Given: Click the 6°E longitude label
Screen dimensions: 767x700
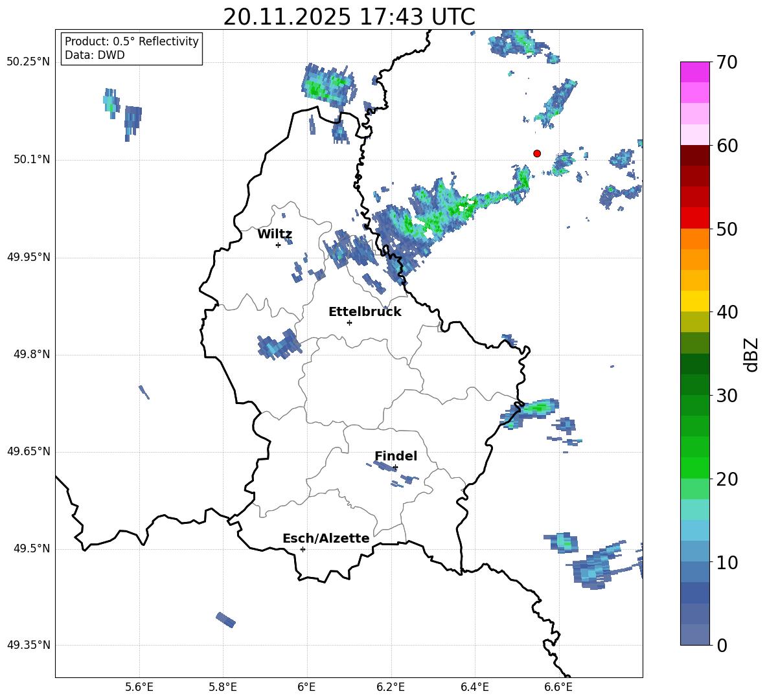Looking at the screenshot, I should click(x=306, y=687).
